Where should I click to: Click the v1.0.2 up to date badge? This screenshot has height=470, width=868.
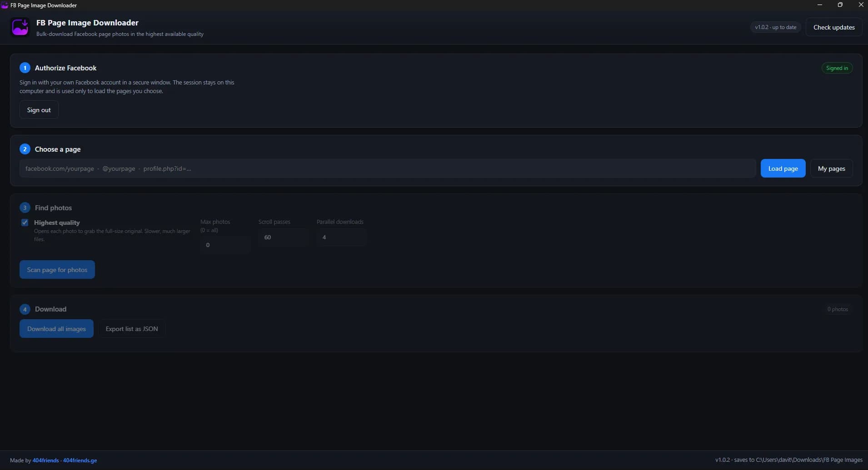pos(775,27)
